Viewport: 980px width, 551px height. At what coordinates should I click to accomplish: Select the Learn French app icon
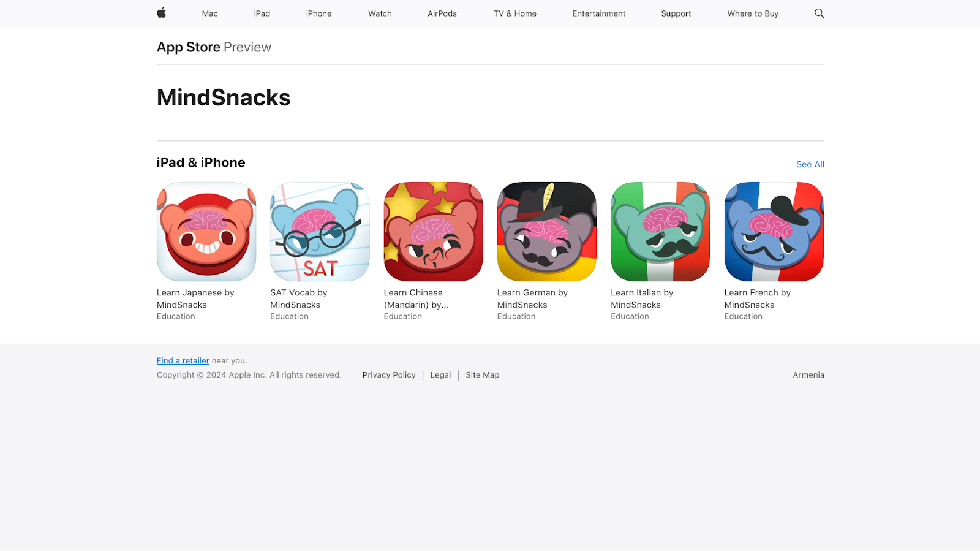774,232
